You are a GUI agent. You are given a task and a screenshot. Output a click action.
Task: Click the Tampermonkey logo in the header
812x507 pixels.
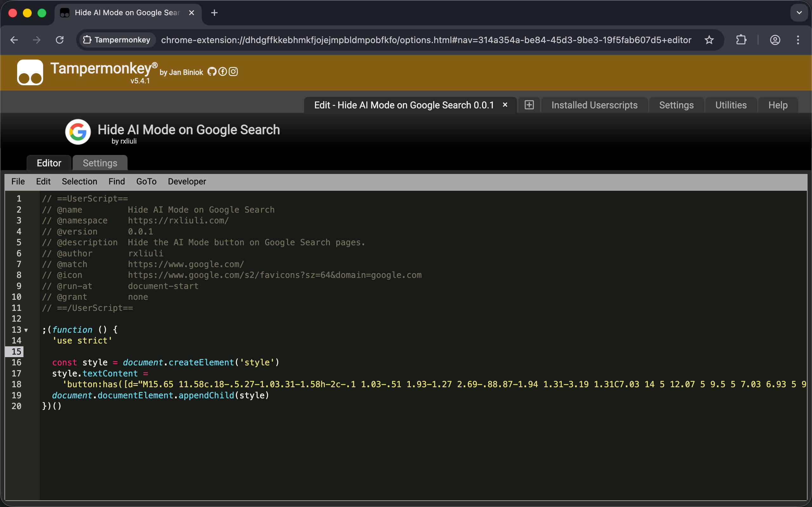[x=30, y=73]
